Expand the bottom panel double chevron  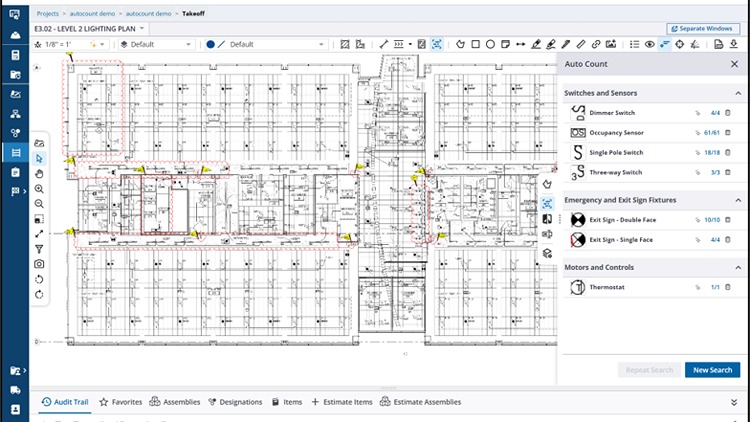point(734,402)
